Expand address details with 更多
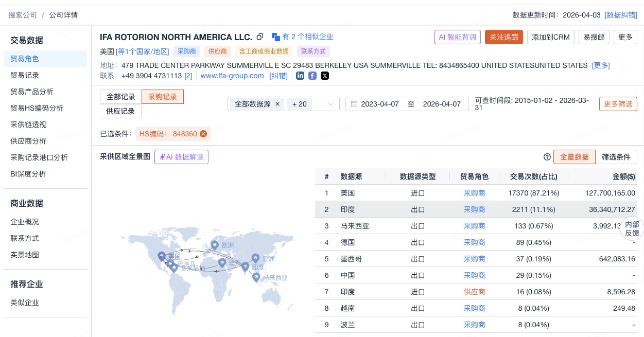Image resolution: width=644 pixels, height=337 pixels. pos(600,65)
